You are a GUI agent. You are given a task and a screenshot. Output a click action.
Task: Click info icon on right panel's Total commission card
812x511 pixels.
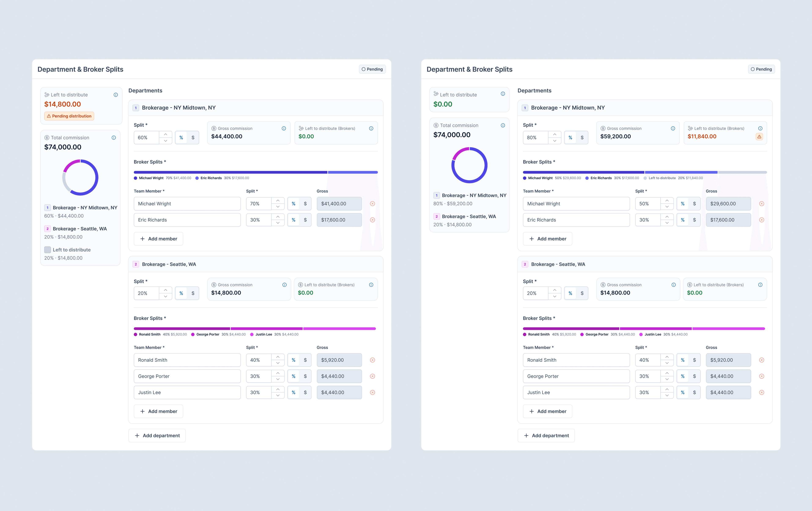[503, 125]
